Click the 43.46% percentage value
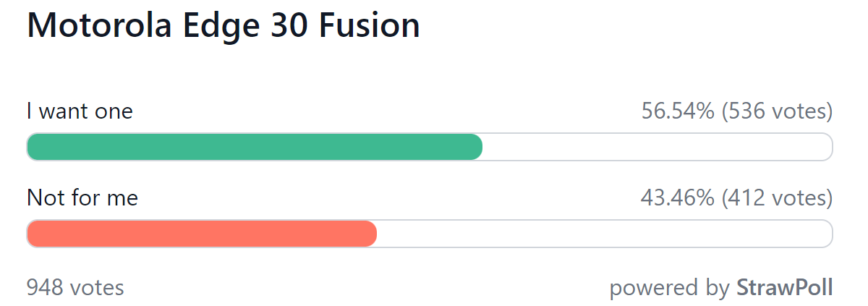This screenshot has height=306, width=868. click(678, 197)
